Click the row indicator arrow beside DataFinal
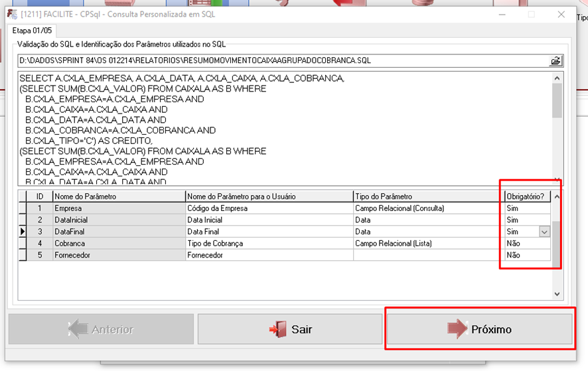Viewport: 588px width, 371px height. coord(23,232)
